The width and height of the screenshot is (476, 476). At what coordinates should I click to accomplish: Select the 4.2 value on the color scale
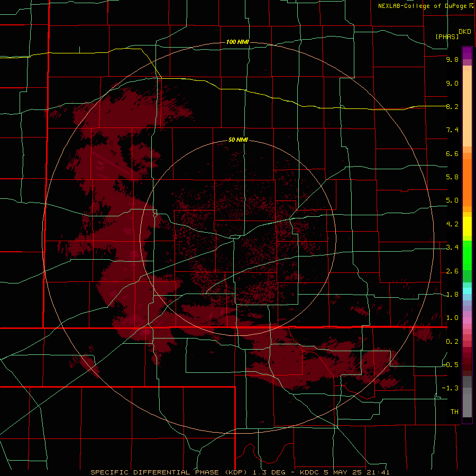click(x=452, y=224)
